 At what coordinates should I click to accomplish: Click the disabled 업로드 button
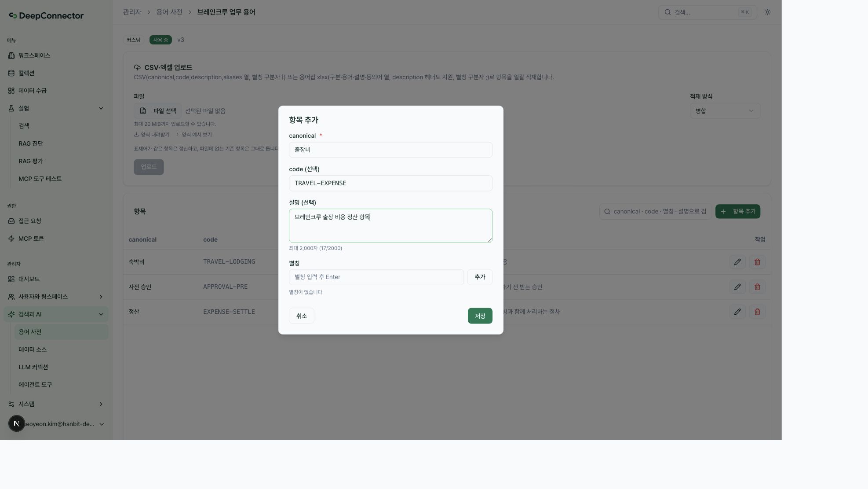(x=149, y=167)
